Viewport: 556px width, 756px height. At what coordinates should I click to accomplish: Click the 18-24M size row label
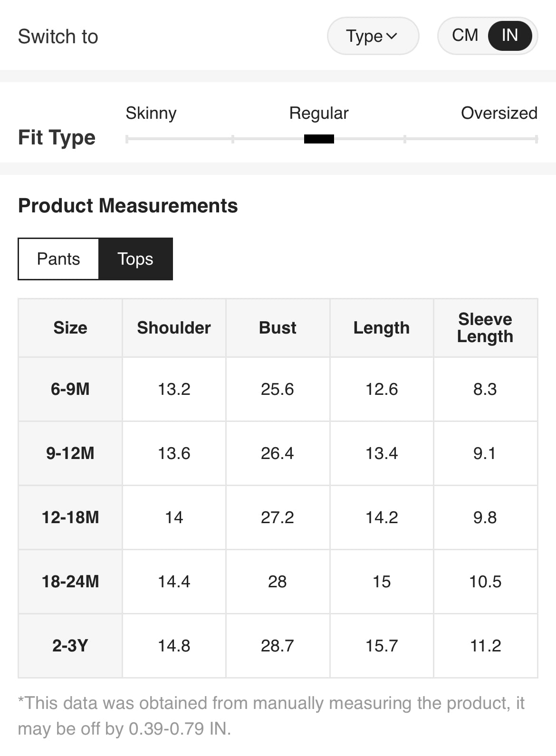coord(70,582)
